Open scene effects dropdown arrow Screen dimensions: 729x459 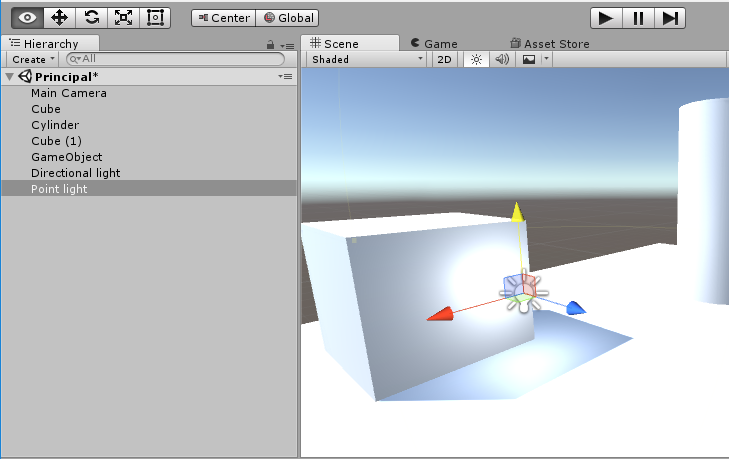click(x=547, y=59)
